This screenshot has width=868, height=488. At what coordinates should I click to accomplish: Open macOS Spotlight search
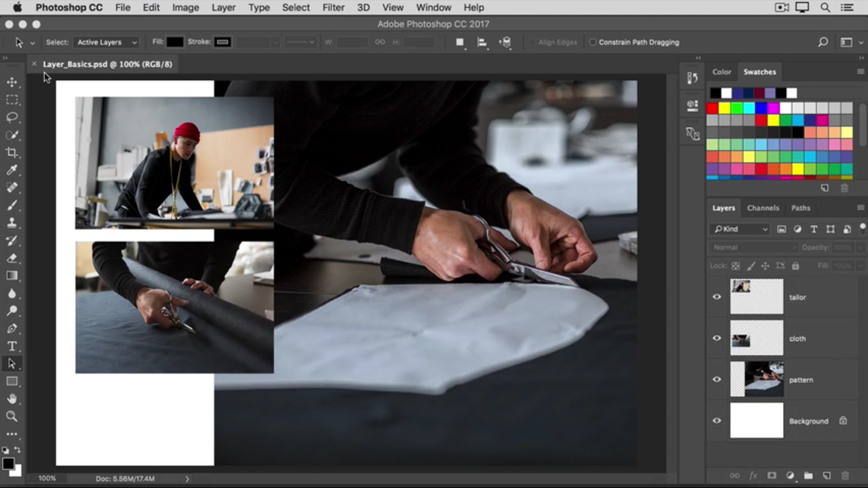pos(825,7)
